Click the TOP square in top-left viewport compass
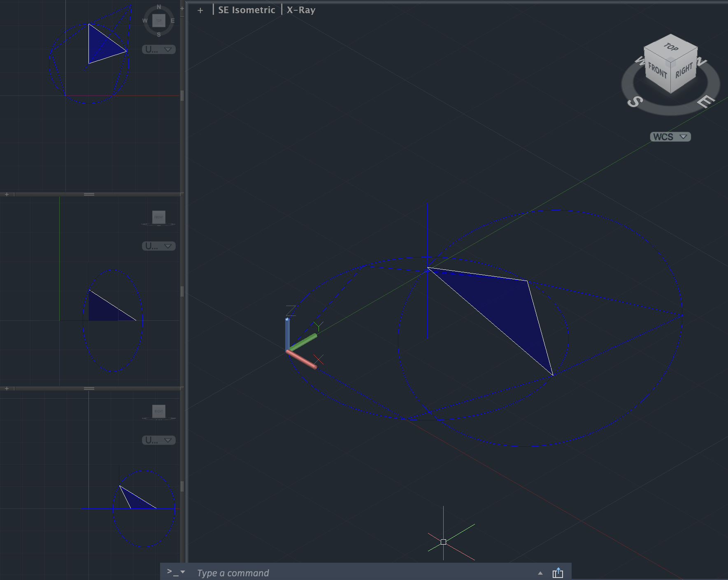The width and height of the screenshot is (728, 580). point(158,20)
